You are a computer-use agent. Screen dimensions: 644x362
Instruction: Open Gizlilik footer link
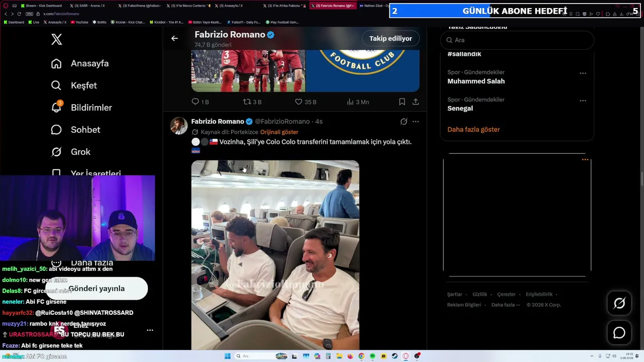(x=479, y=294)
